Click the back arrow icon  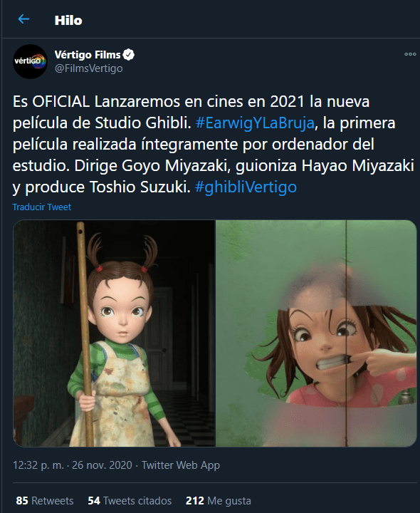click(23, 19)
